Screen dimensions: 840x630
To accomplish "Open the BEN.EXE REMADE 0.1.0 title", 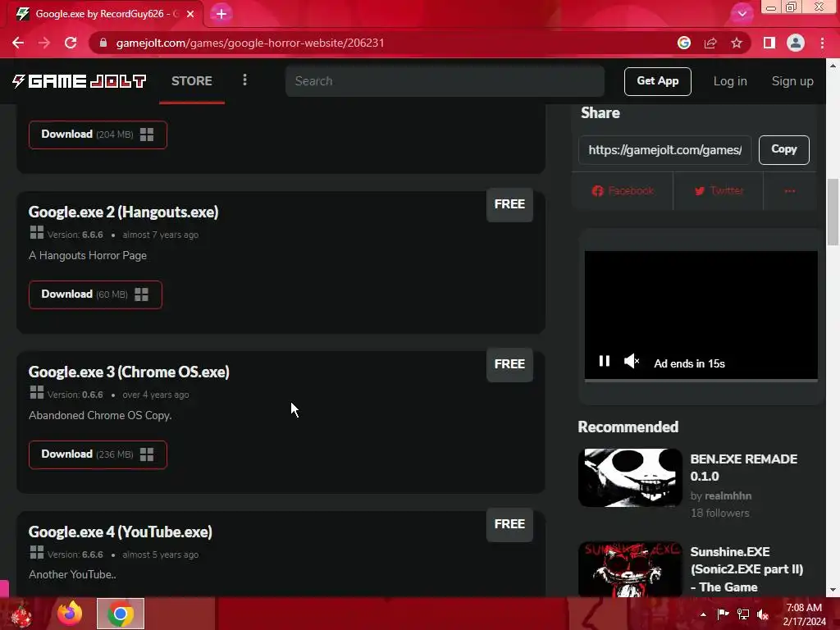I will [743, 468].
